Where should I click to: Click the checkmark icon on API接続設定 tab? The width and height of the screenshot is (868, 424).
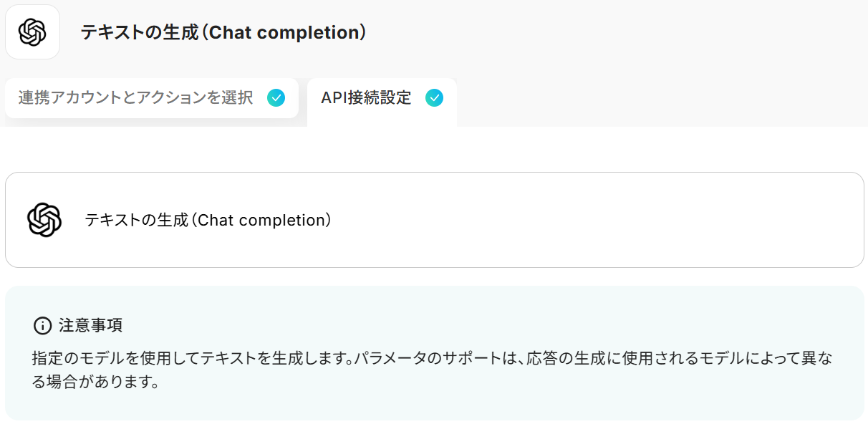click(434, 98)
